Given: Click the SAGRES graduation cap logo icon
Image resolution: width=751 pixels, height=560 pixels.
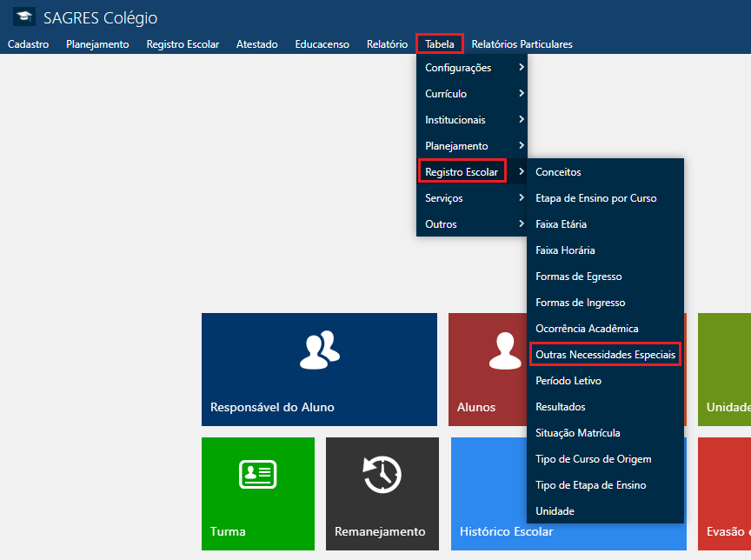Looking at the screenshot, I should [x=24, y=17].
